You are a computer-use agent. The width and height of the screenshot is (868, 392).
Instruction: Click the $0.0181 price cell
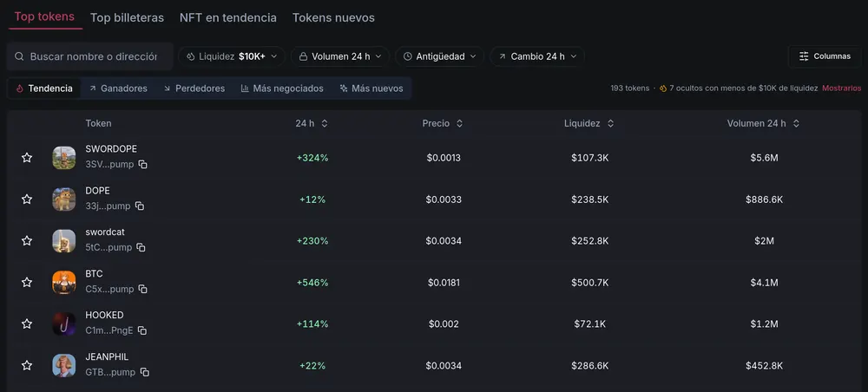pyautogui.click(x=444, y=283)
